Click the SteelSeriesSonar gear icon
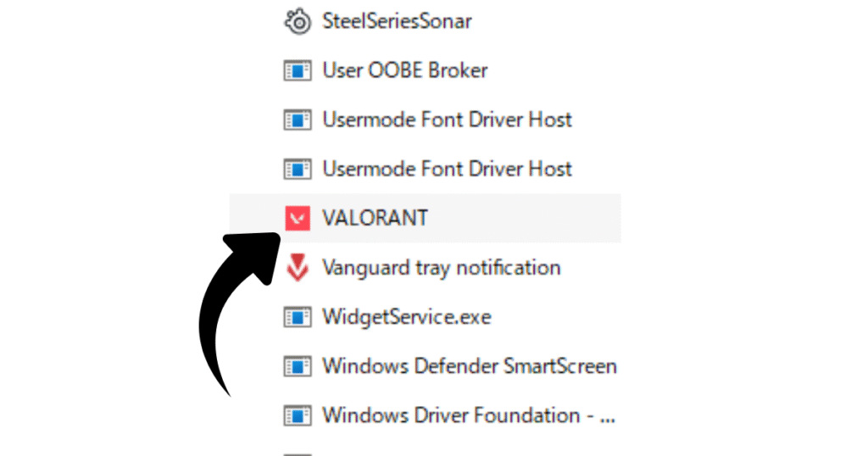 pyautogui.click(x=298, y=21)
